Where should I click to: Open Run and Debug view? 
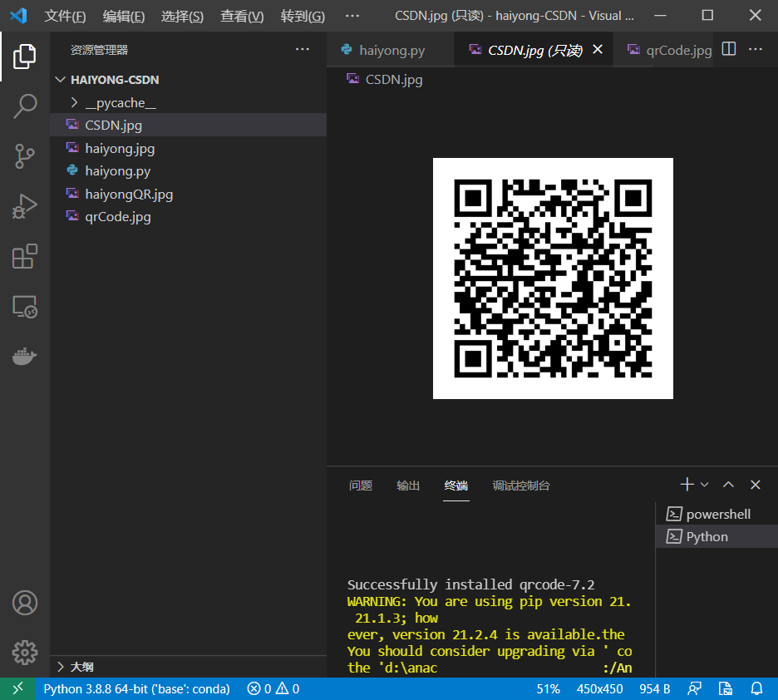tap(25, 206)
